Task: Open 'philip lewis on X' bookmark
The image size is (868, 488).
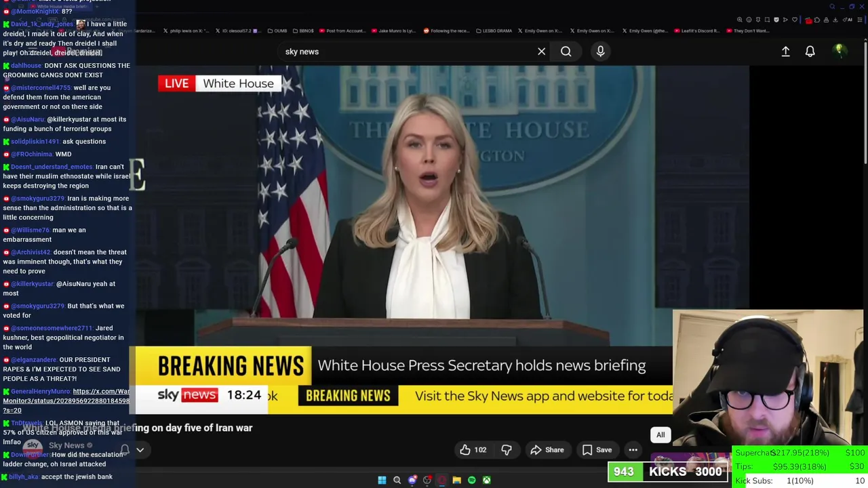Action: pyautogui.click(x=186, y=30)
